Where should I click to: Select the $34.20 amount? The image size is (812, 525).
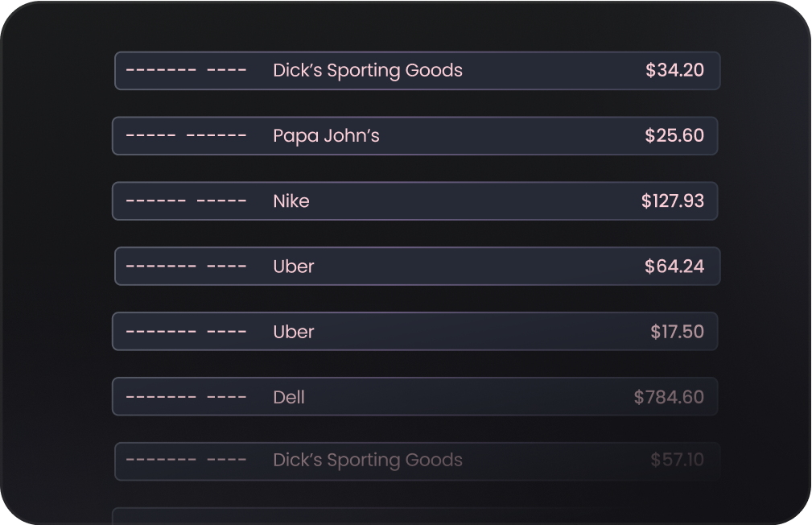(x=674, y=70)
